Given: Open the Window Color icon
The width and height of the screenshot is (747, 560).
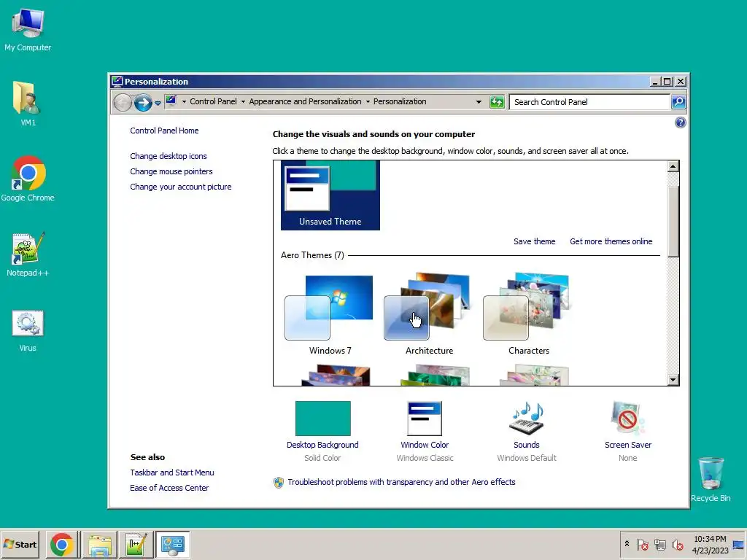Looking at the screenshot, I should click(425, 418).
